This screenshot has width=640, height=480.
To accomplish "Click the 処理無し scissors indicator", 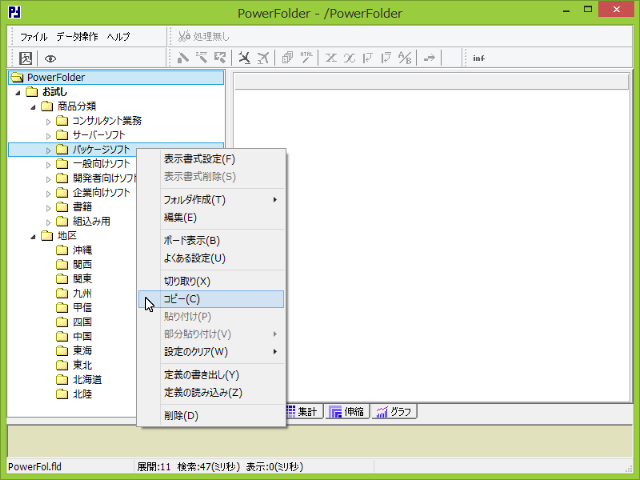I will tap(203, 37).
